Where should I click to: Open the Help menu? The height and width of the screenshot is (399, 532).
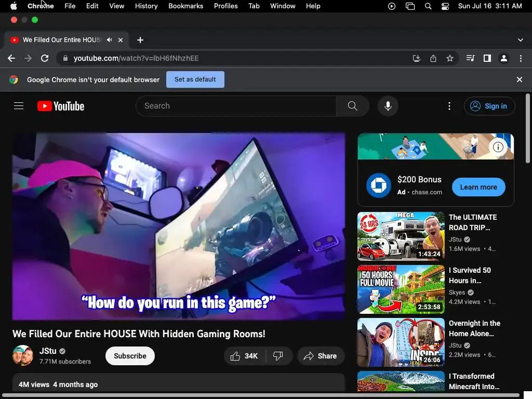313,6
